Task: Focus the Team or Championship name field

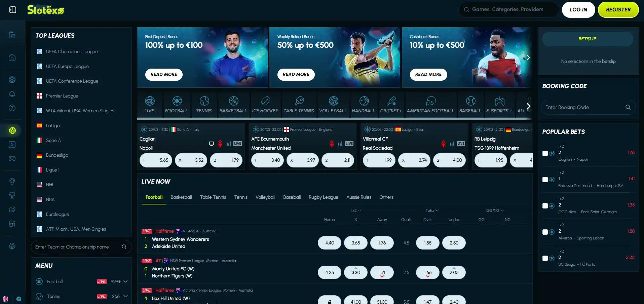Action: pos(81,247)
